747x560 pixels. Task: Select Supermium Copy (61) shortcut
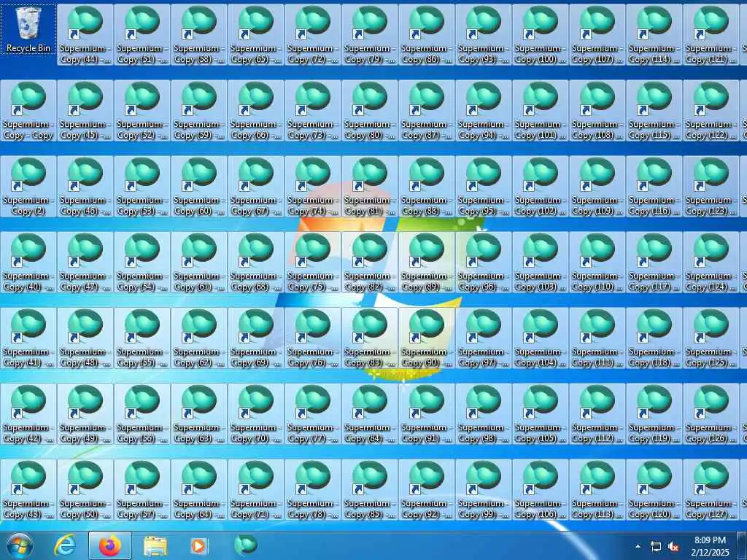(x=199, y=262)
